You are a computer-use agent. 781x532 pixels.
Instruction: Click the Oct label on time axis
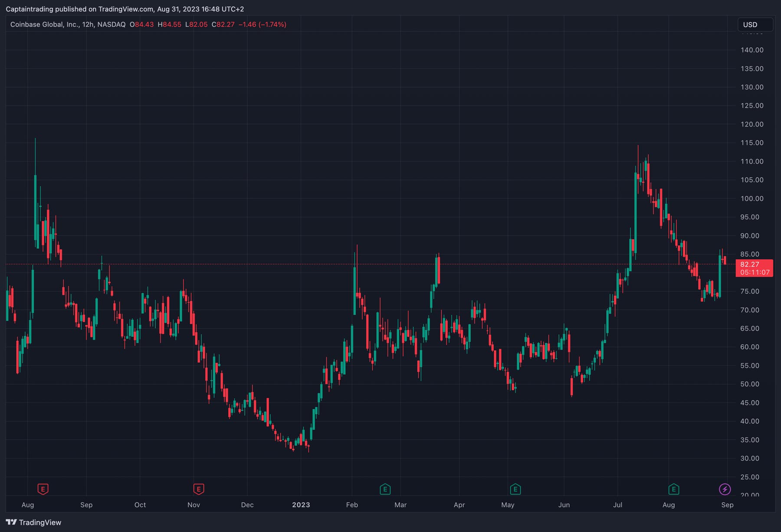140,505
